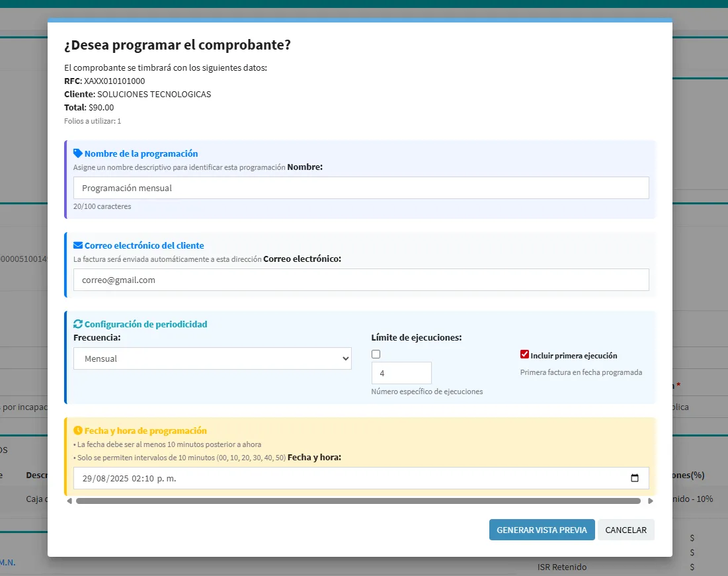Click the right arrow of the horizontal scrollbar
The width and height of the screenshot is (728, 576).
pos(651,501)
